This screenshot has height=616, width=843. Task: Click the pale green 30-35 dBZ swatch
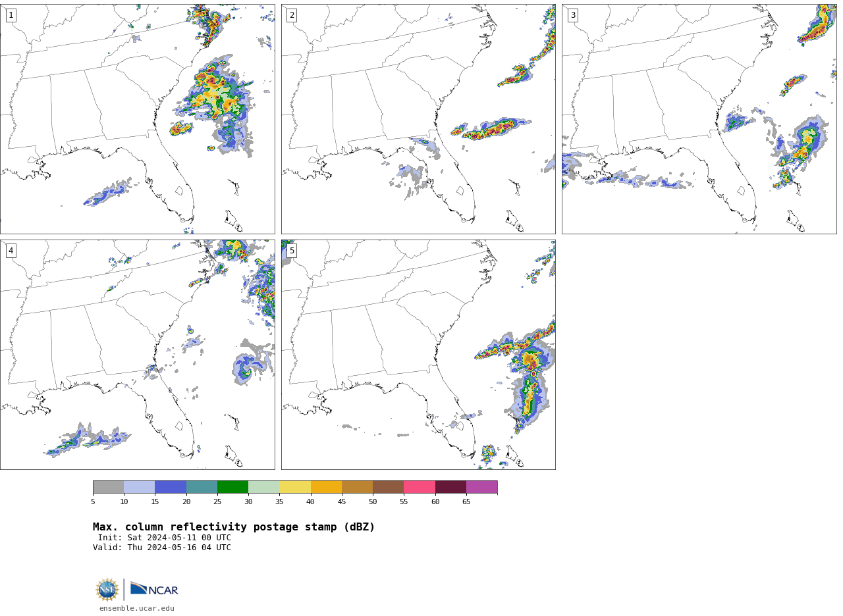(x=263, y=487)
